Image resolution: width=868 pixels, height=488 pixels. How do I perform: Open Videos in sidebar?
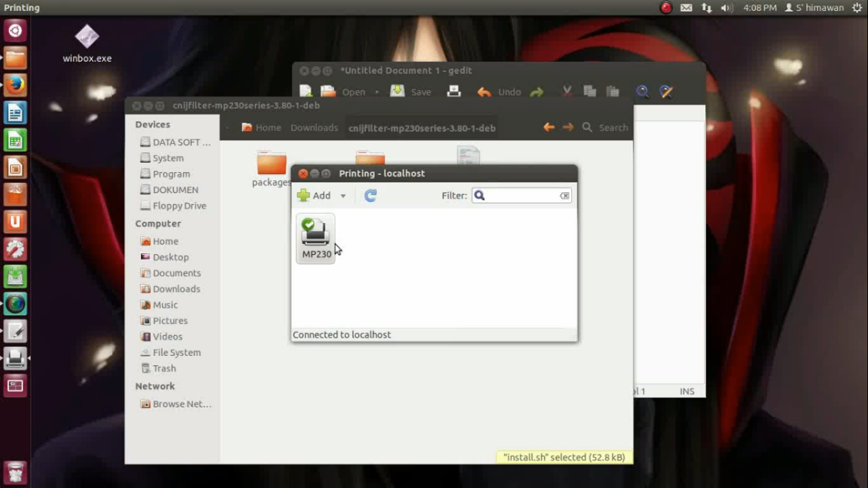(161, 337)
